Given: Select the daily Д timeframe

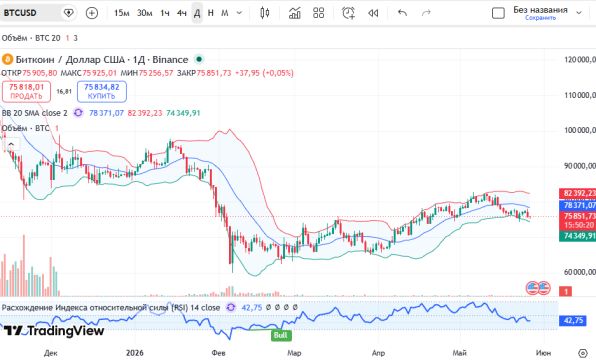Looking at the screenshot, I should click(x=197, y=13).
